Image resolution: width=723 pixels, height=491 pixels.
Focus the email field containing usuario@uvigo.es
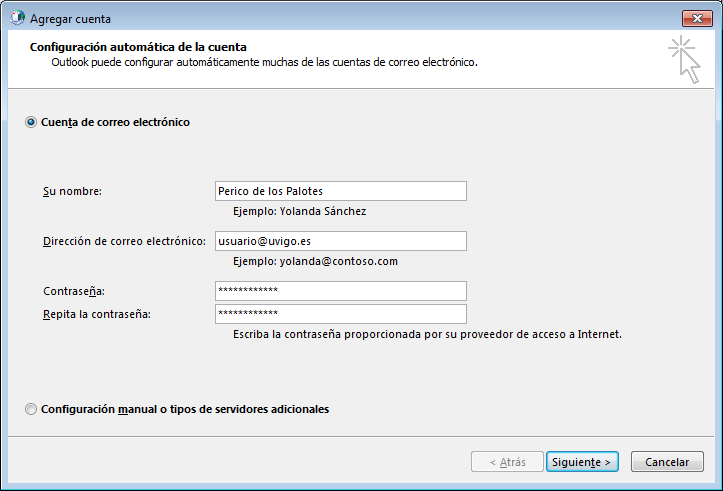(340, 241)
